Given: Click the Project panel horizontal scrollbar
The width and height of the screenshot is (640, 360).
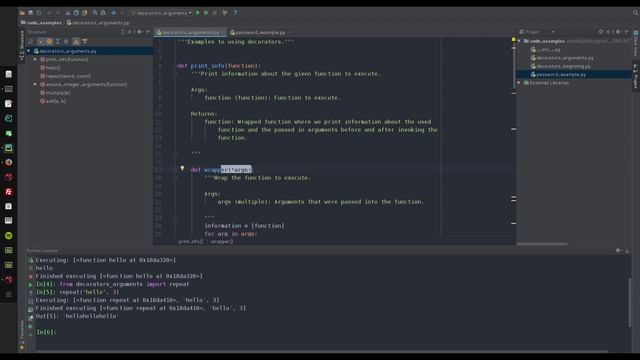Looking at the screenshot, I should tap(542, 244).
